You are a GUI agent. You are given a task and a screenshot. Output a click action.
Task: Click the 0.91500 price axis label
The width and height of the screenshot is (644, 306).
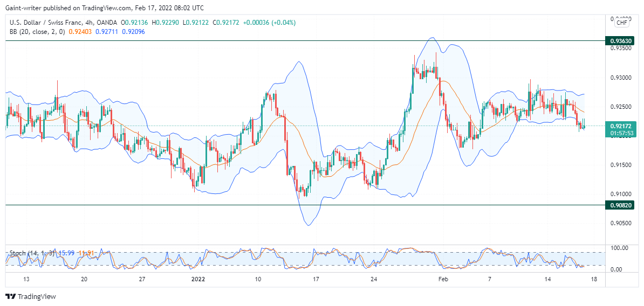tap(620, 165)
